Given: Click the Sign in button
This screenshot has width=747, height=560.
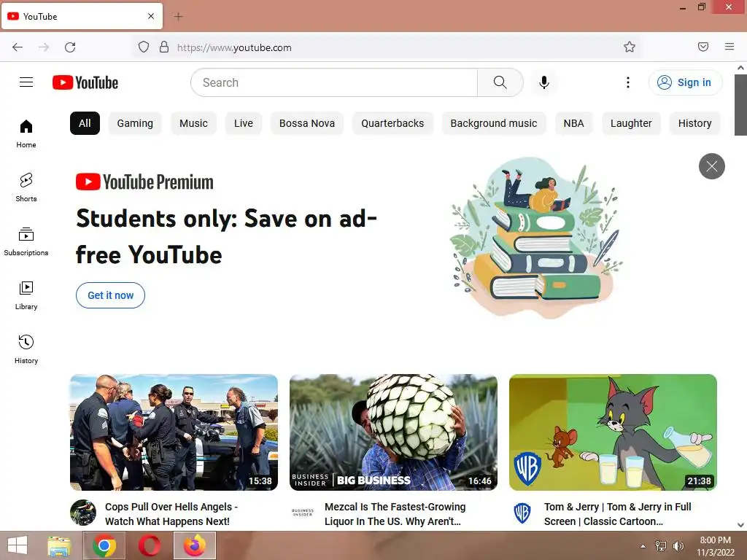Looking at the screenshot, I should pos(685,82).
